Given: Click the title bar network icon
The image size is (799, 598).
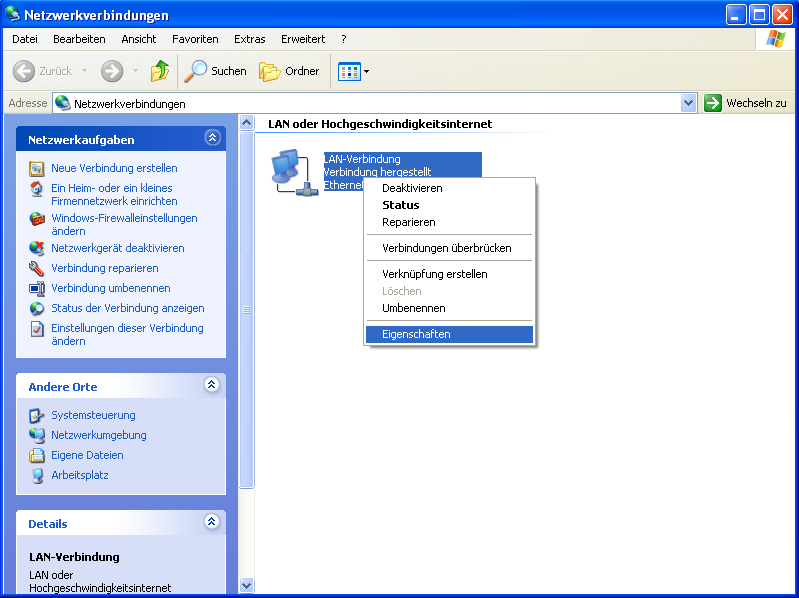Looking at the screenshot, I should coord(13,14).
